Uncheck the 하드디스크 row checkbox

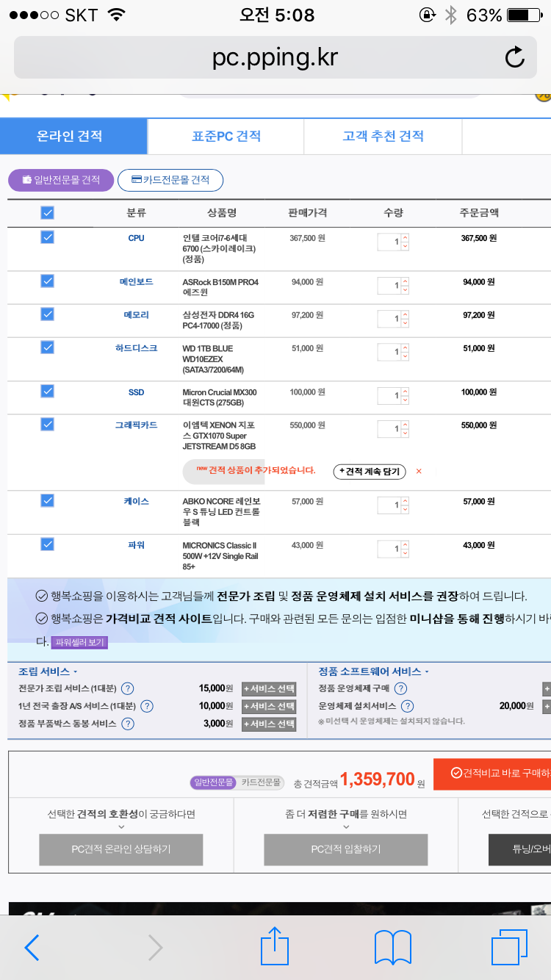47,347
